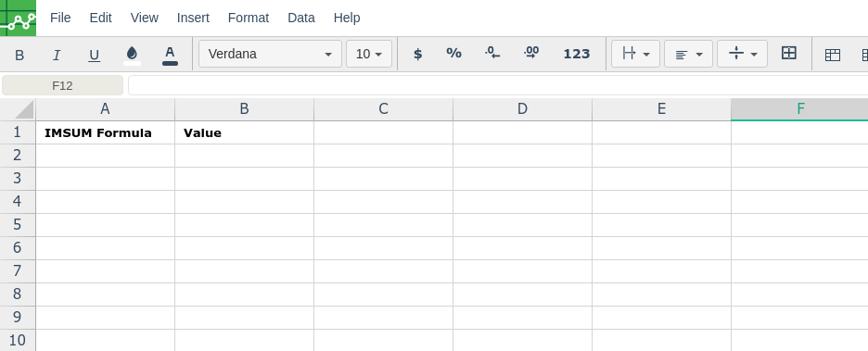Image resolution: width=868 pixels, height=351 pixels.
Task: Toggle underline formatting
Action: pos(94,55)
